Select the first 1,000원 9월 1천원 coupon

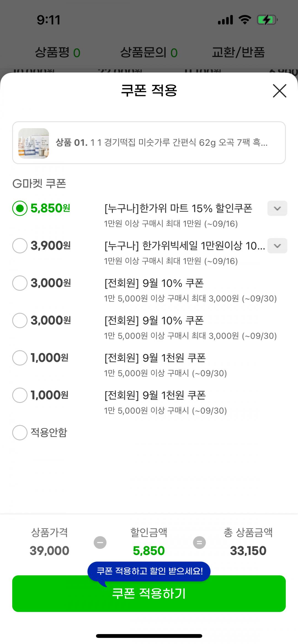coord(20,358)
